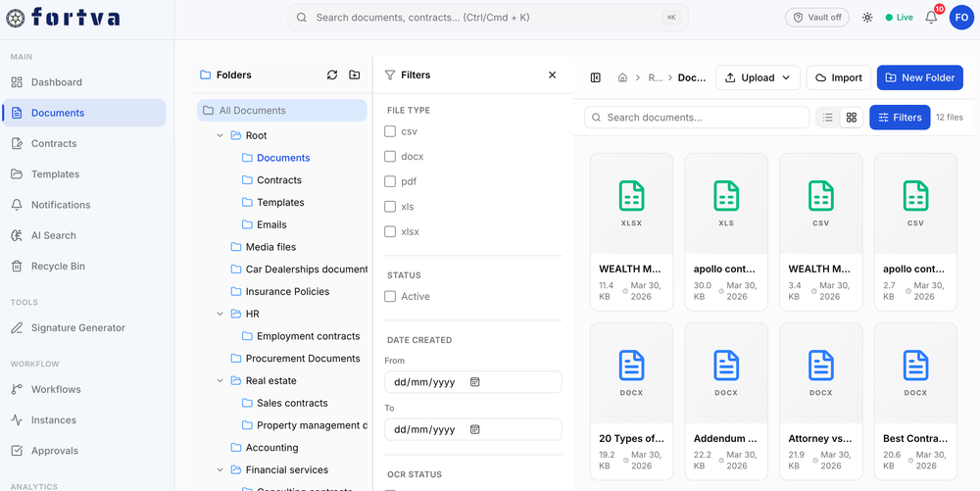980x491 pixels.
Task: Open the From date calendar picker
Action: [474, 381]
